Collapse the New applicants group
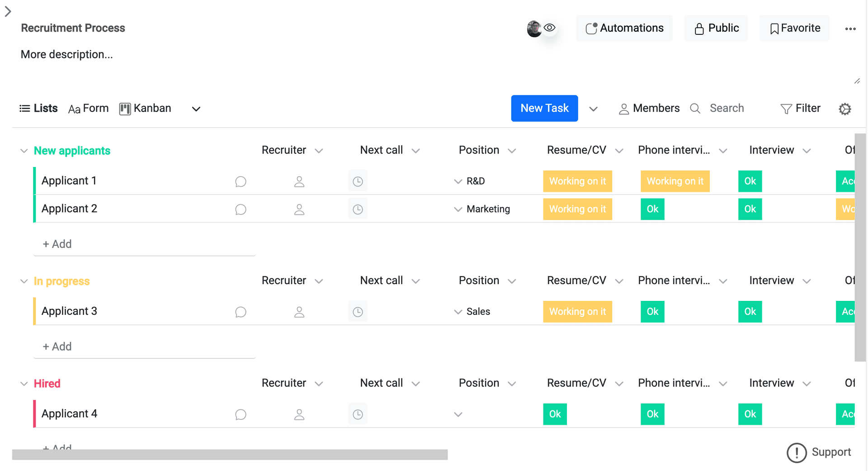Screen dimensions: 868x471 [x=24, y=151]
